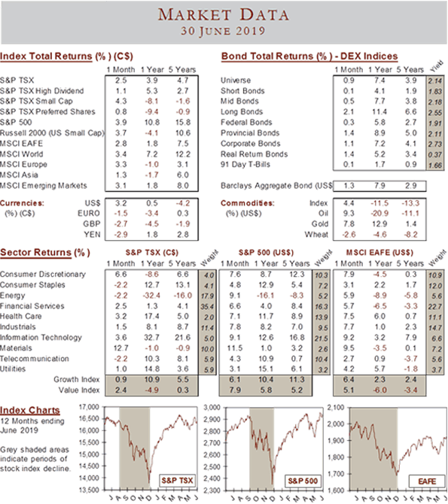Viewport: 448px width, 504px height.
Task: Click 'MSCI World' row label
Action: pyautogui.click(x=22, y=154)
